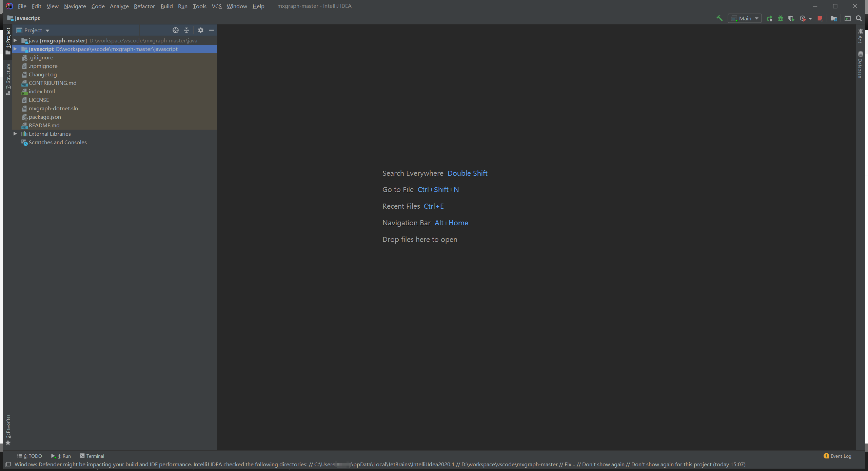
Task: Switch to the Terminal tool tab
Action: click(92, 456)
